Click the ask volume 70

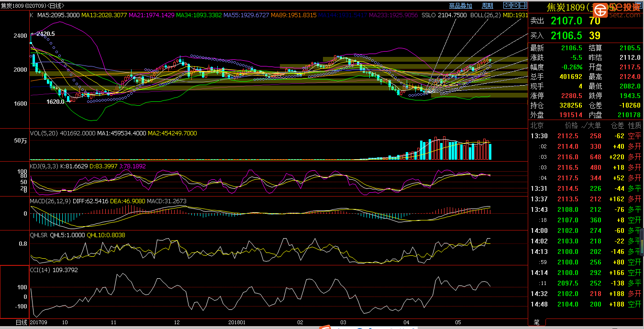pyautogui.click(x=595, y=21)
